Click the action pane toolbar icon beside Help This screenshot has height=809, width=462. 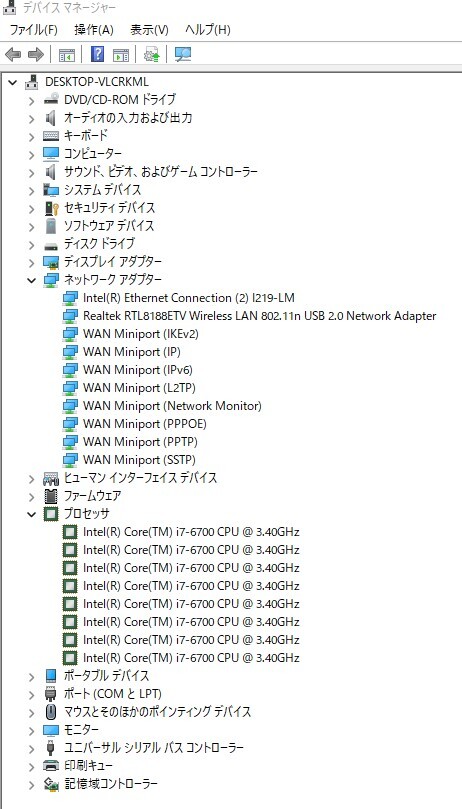[121, 54]
